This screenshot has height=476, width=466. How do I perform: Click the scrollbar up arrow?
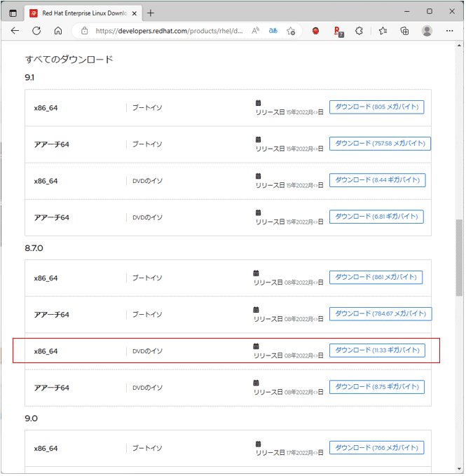[x=459, y=46]
